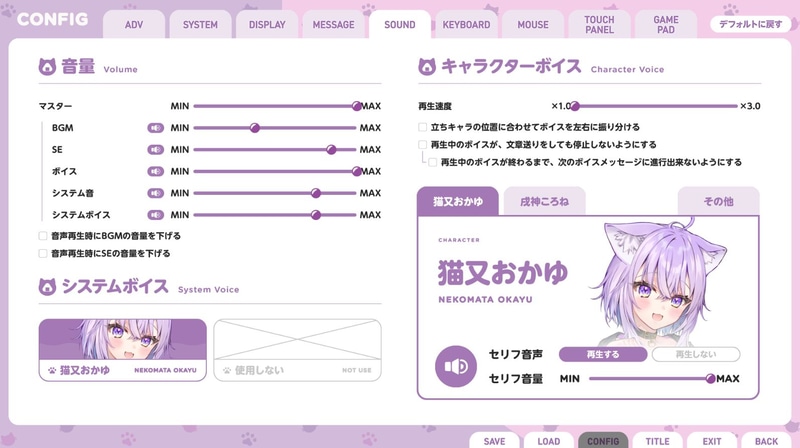The width and height of the screenshot is (800, 448).
Task: Select 再生しない for セリフ音声
Action: 696,354
